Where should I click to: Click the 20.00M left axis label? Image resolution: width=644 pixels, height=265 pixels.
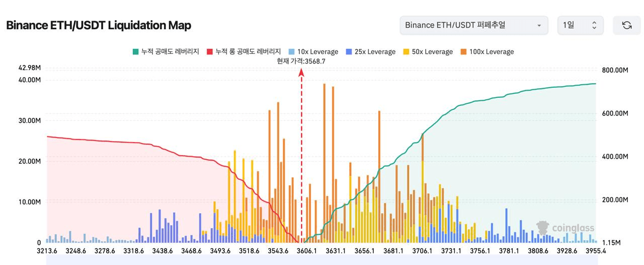pyautogui.click(x=29, y=161)
